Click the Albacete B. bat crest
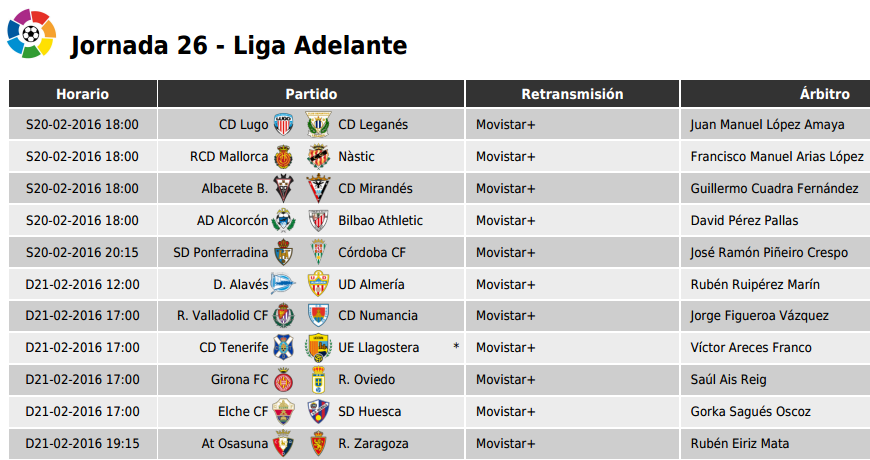 (x=284, y=188)
